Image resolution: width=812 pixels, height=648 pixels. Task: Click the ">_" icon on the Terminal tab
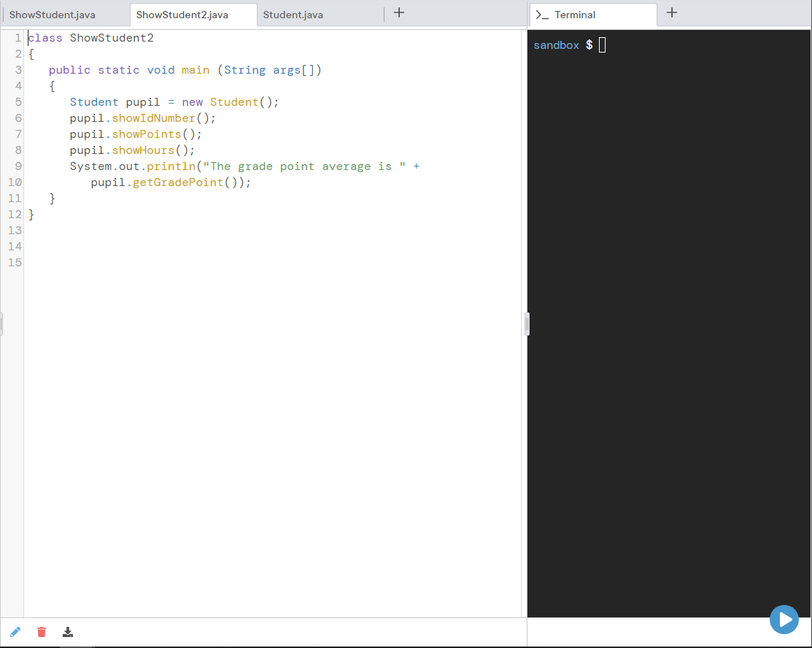point(541,13)
